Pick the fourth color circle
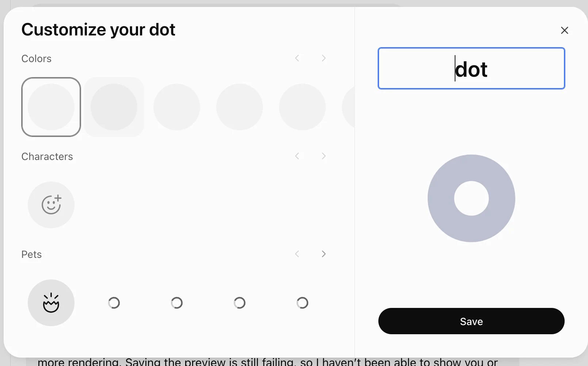Image resolution: width=588 pixels, height=366 pixels. click(x=240, y=107)
